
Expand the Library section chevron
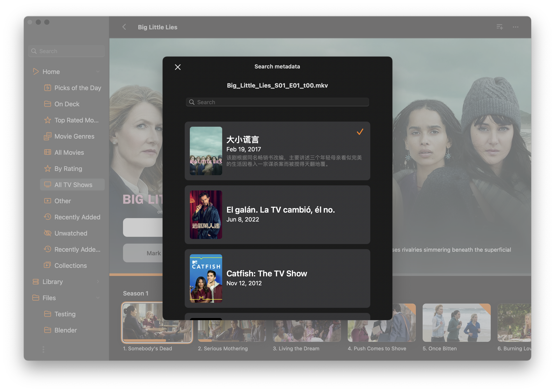[x=98, y=282]
